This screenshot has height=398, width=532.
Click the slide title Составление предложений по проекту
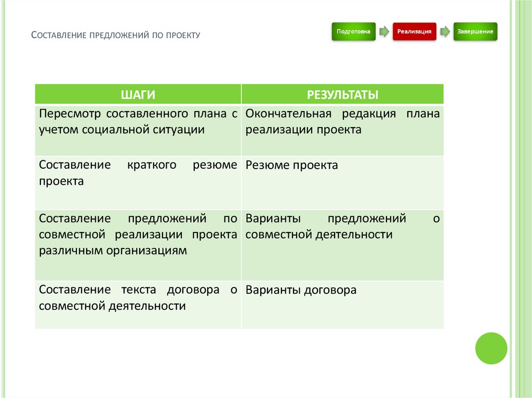[x=116, y=35]
